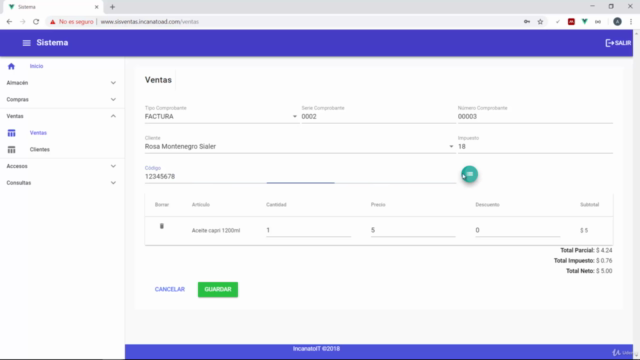The height and width of the screenshot is (360, 640).
Task: Click the Vue devtools extension icon
Action: (x=584, y=22)
